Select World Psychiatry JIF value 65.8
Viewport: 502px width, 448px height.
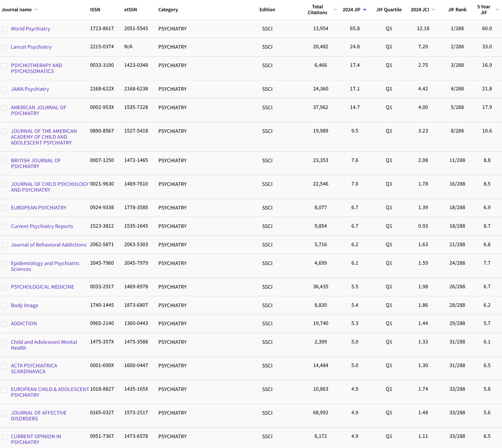pyautogui.click(x=355, y=28)
